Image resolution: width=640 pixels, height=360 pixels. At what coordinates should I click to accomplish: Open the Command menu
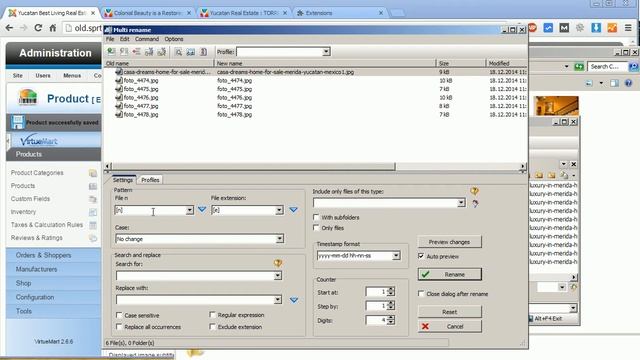click(x=147, y=39)
